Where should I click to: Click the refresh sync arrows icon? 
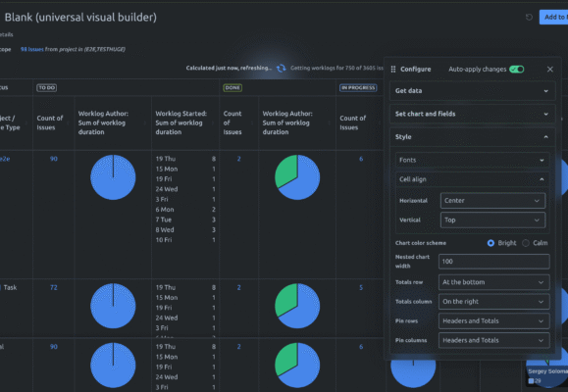coord(282,68)
